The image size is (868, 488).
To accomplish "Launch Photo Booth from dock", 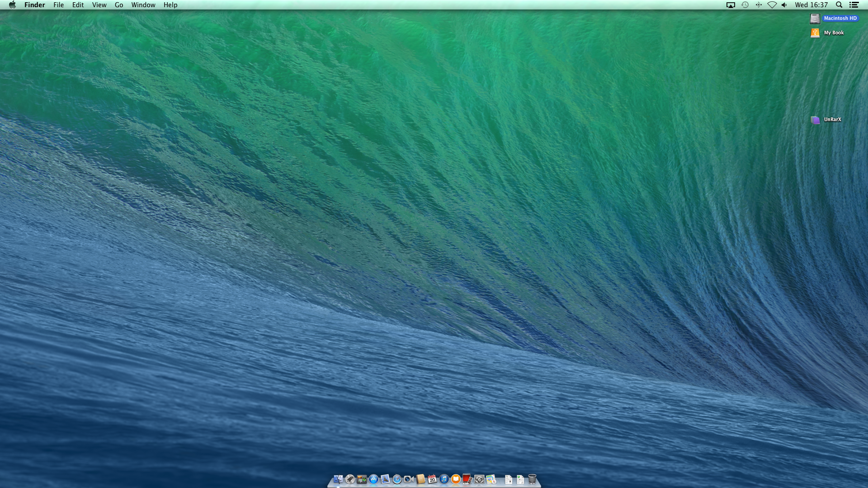I will (x=467, y=479).
